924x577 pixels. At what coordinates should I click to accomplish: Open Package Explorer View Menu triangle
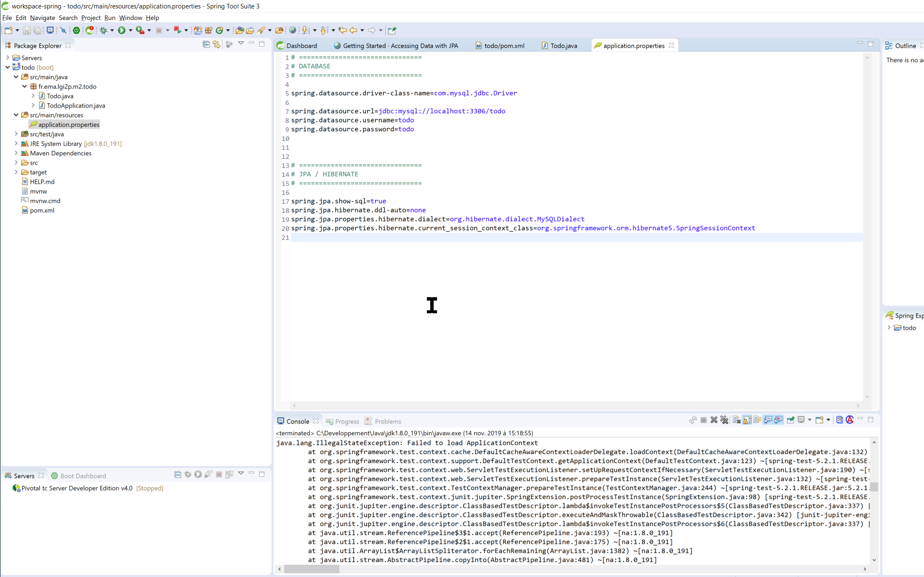point(241,43)
